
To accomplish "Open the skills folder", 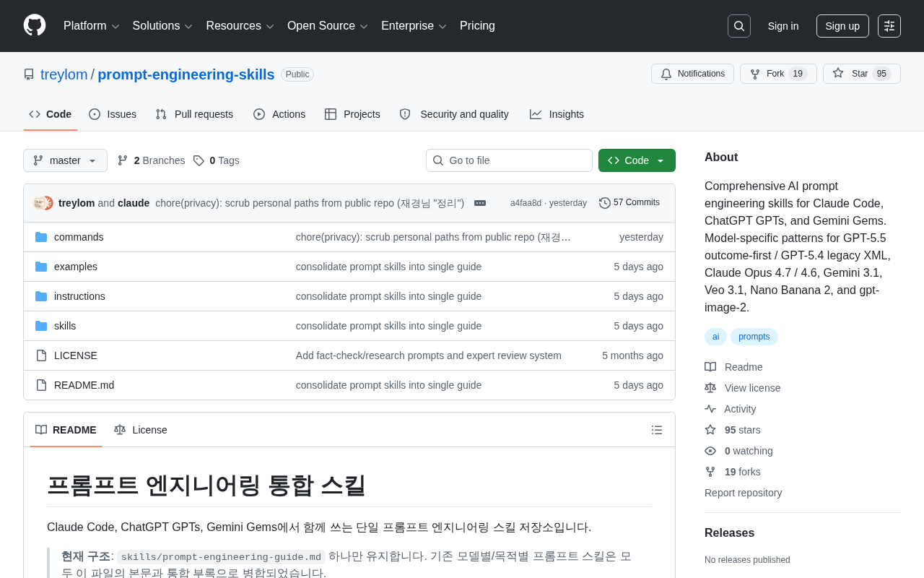I will click(x=65, y=326).
